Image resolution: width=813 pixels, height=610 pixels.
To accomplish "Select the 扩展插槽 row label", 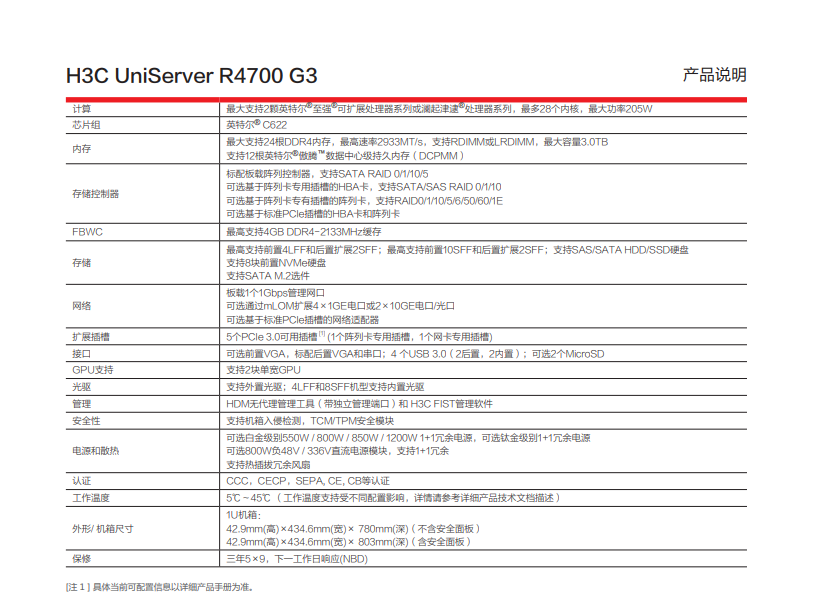I will (x=91, y=337).
